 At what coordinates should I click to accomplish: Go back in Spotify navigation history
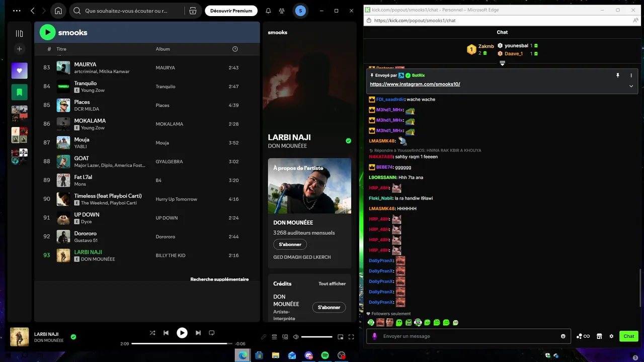click(x=33, y=11)
